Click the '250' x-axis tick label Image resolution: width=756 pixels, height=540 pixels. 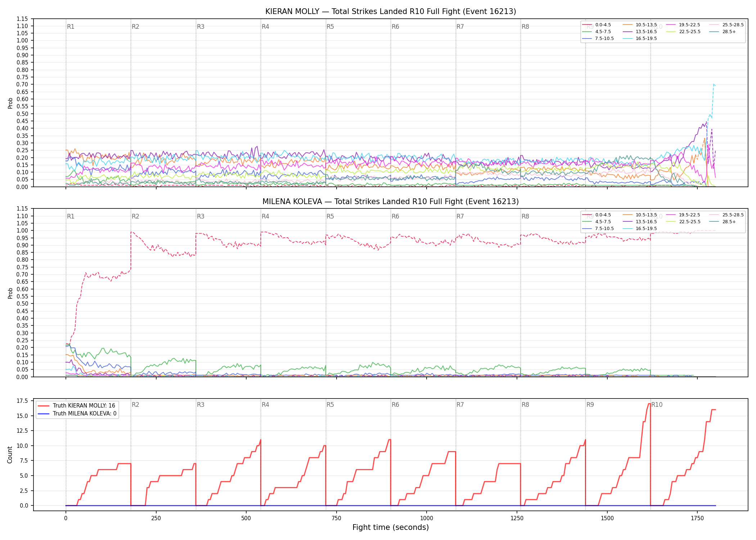pyautogui.click(x=156, y=518)
